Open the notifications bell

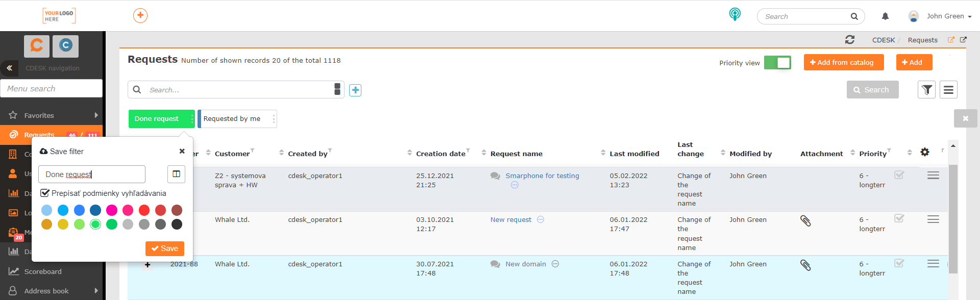click(885, 16)
